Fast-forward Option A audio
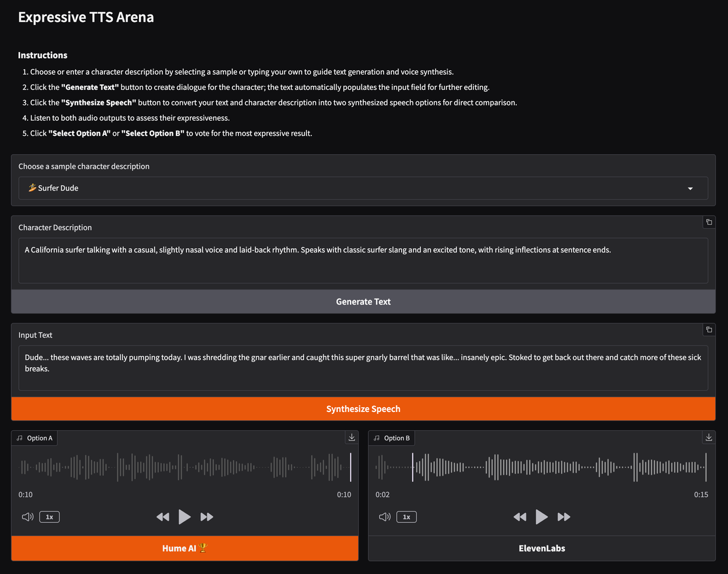 (207, 517)
